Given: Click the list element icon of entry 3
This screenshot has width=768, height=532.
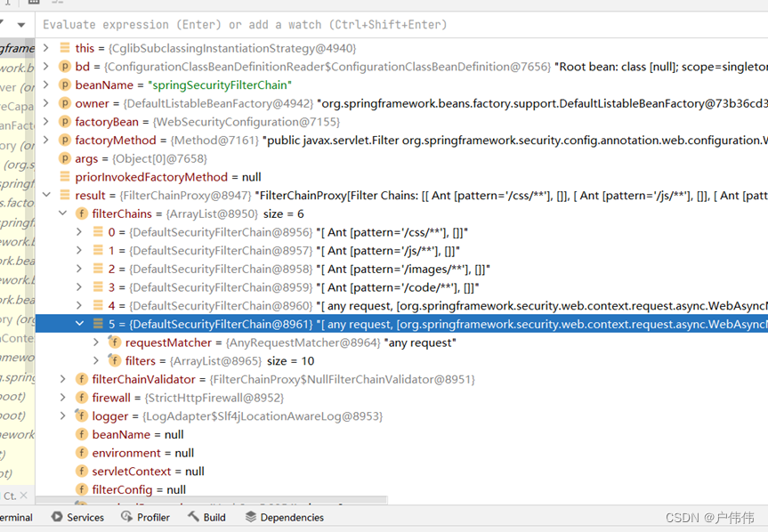Looking at the screenshot, I should (x=98, y=287).
